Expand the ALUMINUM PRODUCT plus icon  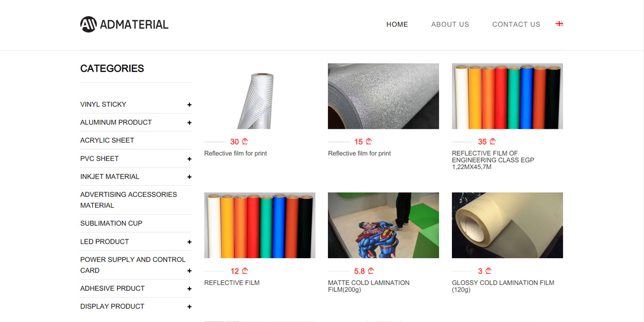(x=189, y=123)
